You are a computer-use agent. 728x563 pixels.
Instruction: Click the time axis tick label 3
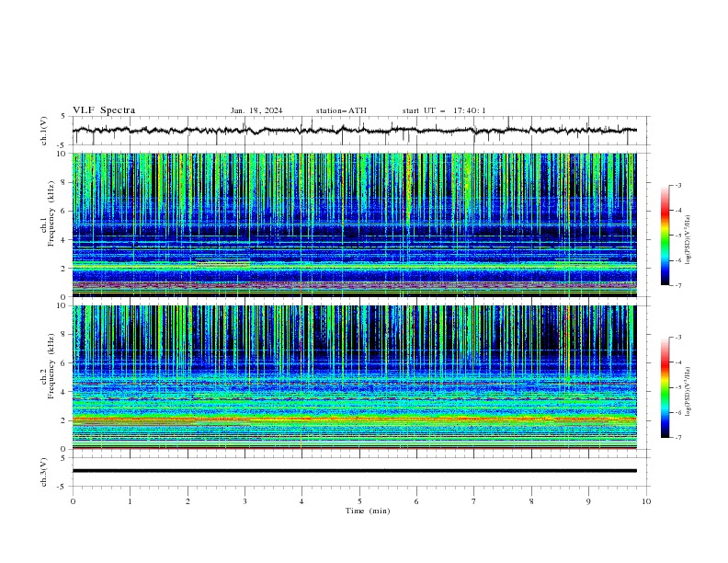(245, 501)
